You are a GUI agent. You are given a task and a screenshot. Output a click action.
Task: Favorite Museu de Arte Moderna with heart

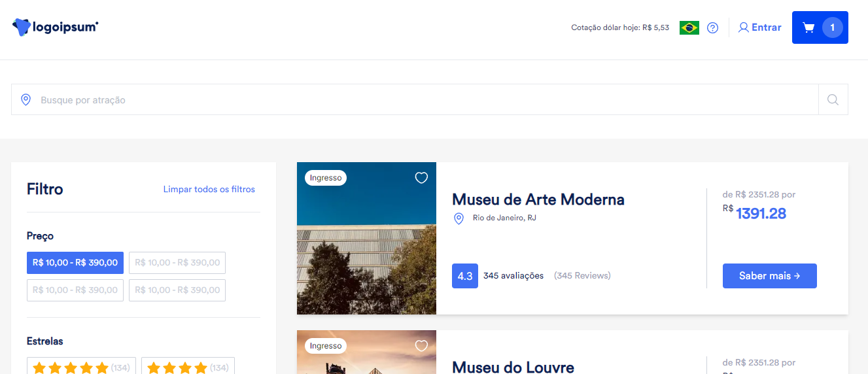pyautogui.click(x=421, y=178)
